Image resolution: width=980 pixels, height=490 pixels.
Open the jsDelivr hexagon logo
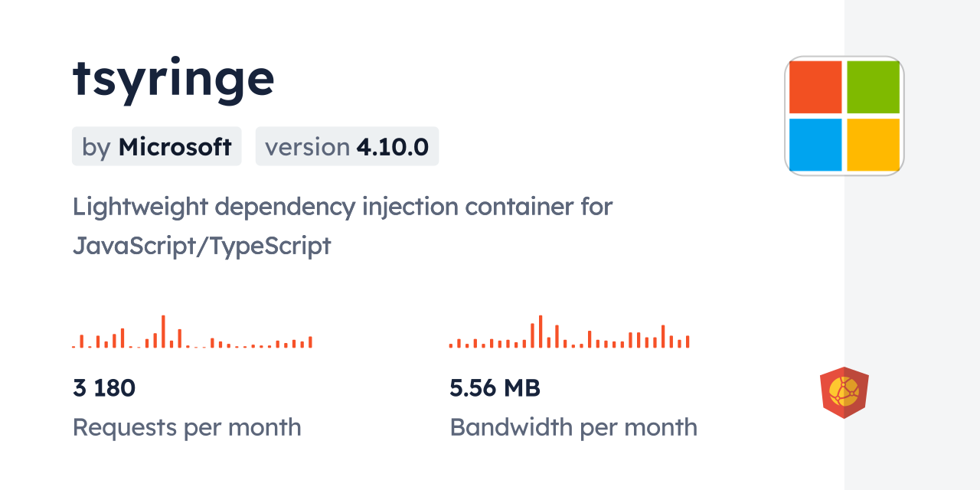(x=844, y=393)
